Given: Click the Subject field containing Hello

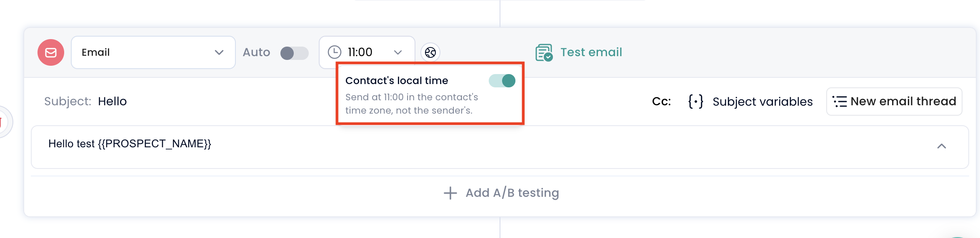Looking at the screenshot, I should pos(112,102).
